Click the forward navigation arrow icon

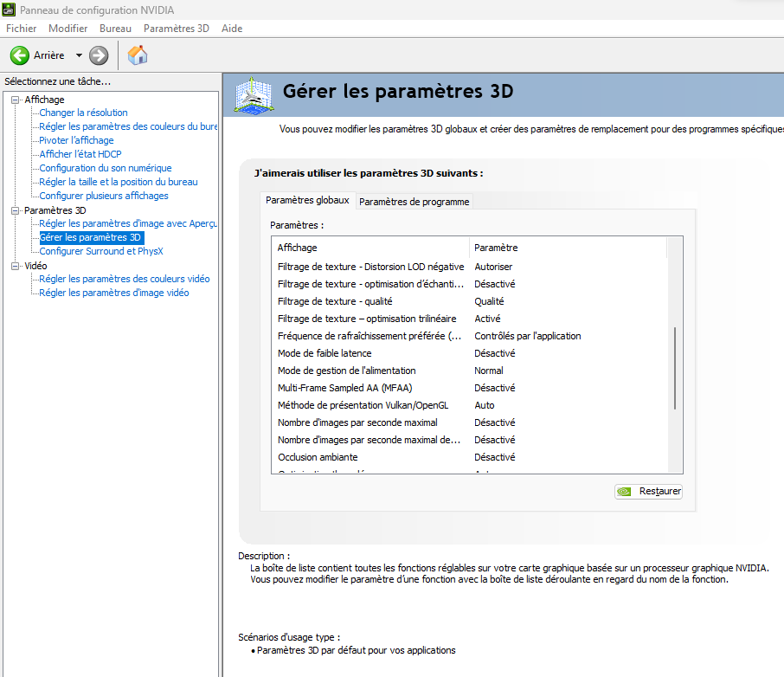(x=99, y=55)
